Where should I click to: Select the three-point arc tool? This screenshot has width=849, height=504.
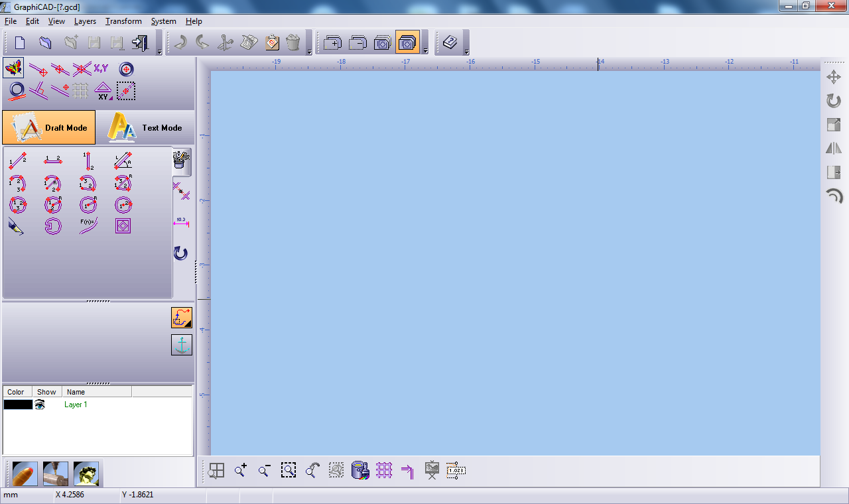click(x=17, y=182)
